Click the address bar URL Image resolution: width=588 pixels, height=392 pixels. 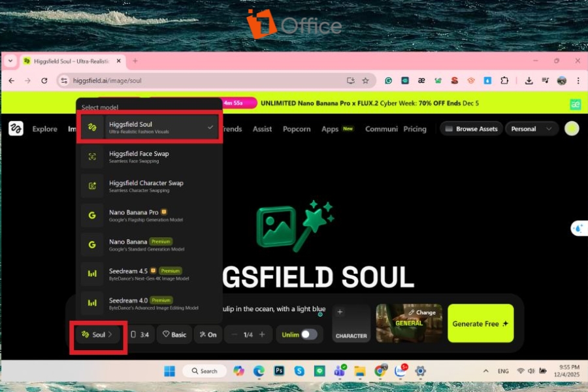pyautogui.click(x=107, y=80)
